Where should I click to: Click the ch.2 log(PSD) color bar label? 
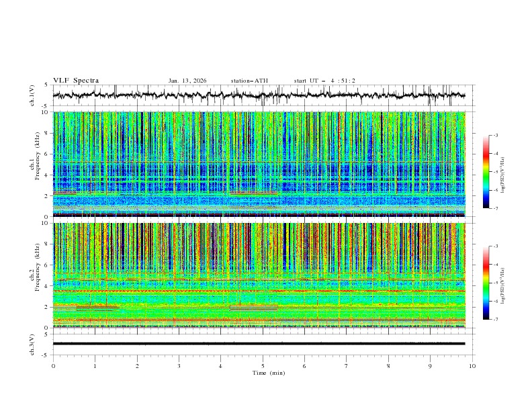[504, 287]
